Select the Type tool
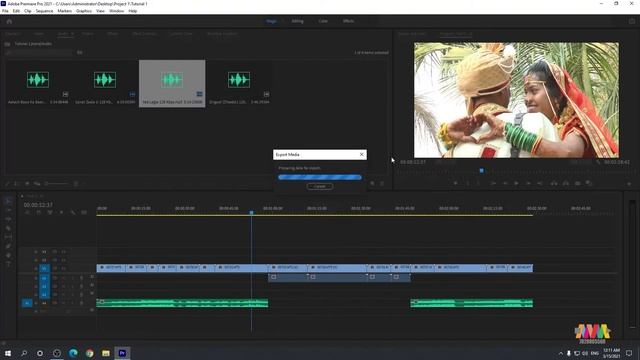640x360 pixels. click(x=8, y=264)
